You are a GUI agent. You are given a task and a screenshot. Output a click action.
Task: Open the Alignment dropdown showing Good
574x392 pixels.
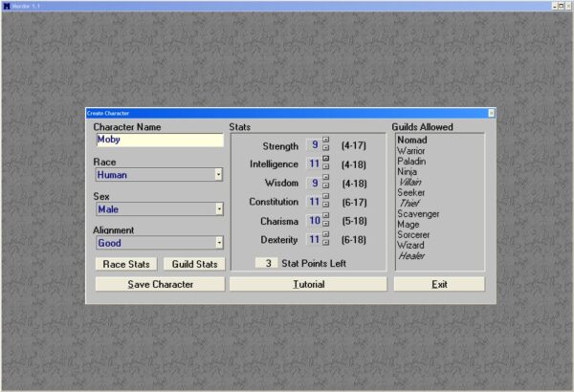218,243
